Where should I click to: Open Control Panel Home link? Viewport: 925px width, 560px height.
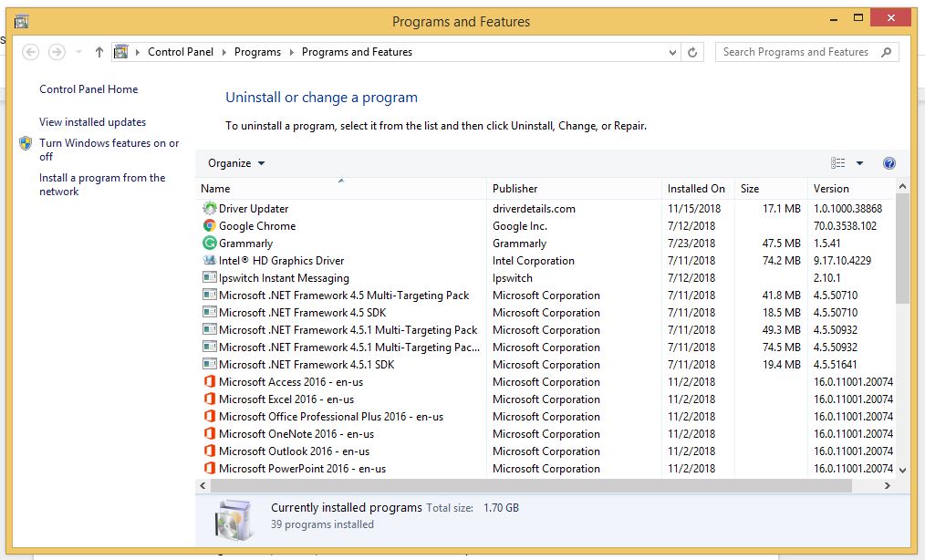click(x=88, y=89)
